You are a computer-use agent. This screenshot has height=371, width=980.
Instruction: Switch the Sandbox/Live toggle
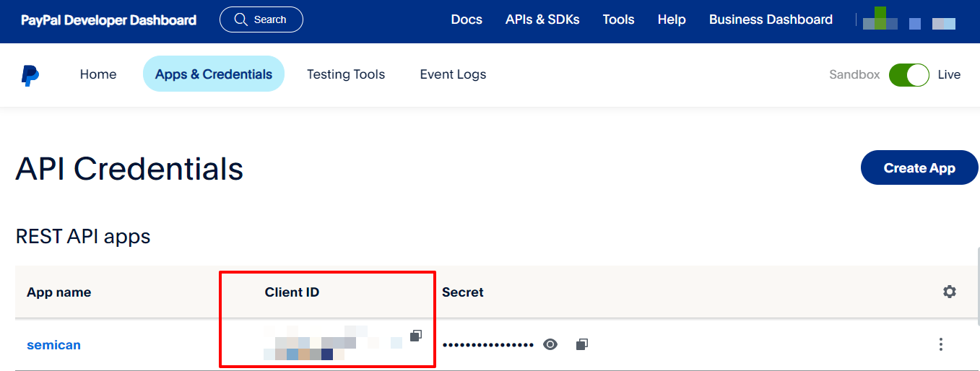[x=909, y=74]
